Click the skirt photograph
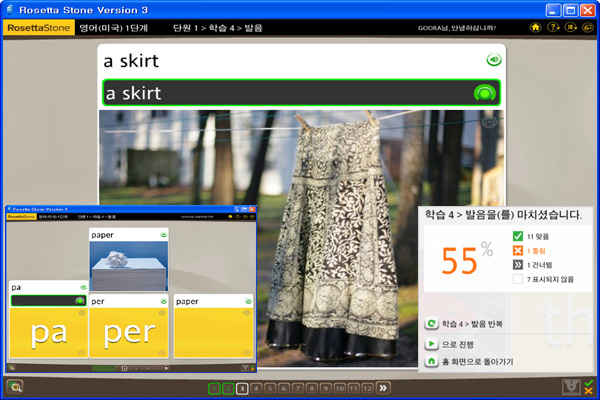 click(301, 238)
